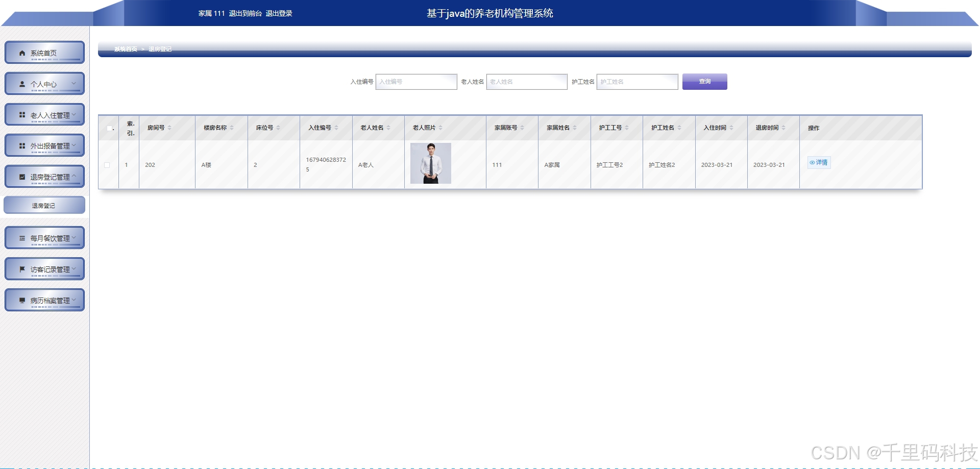Screen dimensions: 980x469
Task: Sort table by 退房时间 column arrows
Action: 783,128
